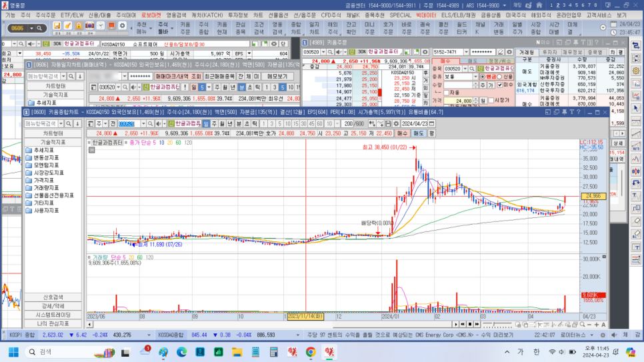This screenshot has height=362, width=644.
Task: Open 종류 보통 order type dropdown
Action: pyautogui.click(x=475, y=77)
